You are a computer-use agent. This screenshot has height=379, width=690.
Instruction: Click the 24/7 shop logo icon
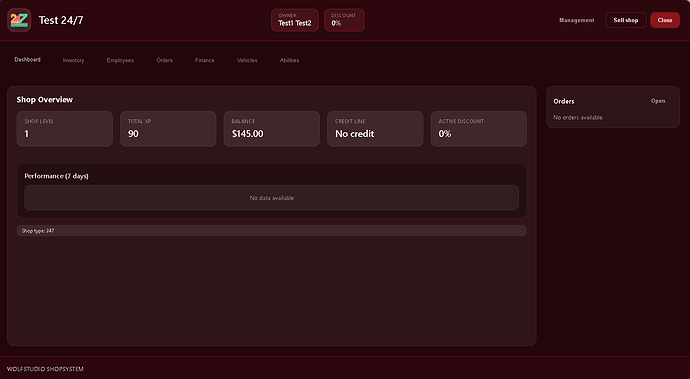19,20
